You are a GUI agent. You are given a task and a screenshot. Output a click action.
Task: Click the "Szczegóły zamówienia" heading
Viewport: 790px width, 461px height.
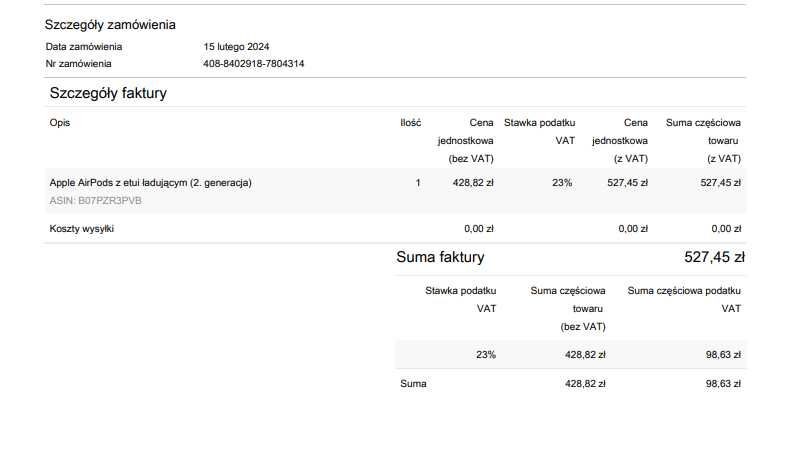(x=110, y=25)
